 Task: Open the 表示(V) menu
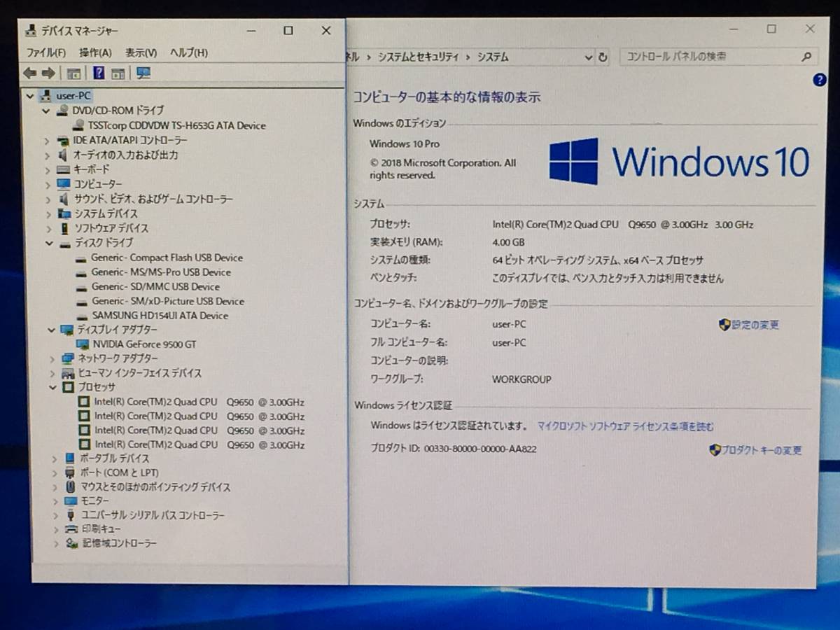click(141, 52)
